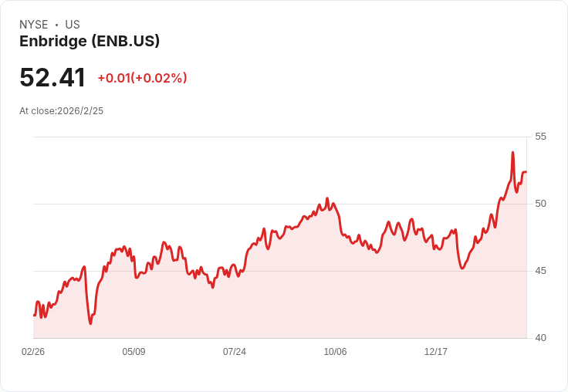Click the 55 y-axis price label
568x392 pixels.
pyautogui.click(x=540, y=137)
